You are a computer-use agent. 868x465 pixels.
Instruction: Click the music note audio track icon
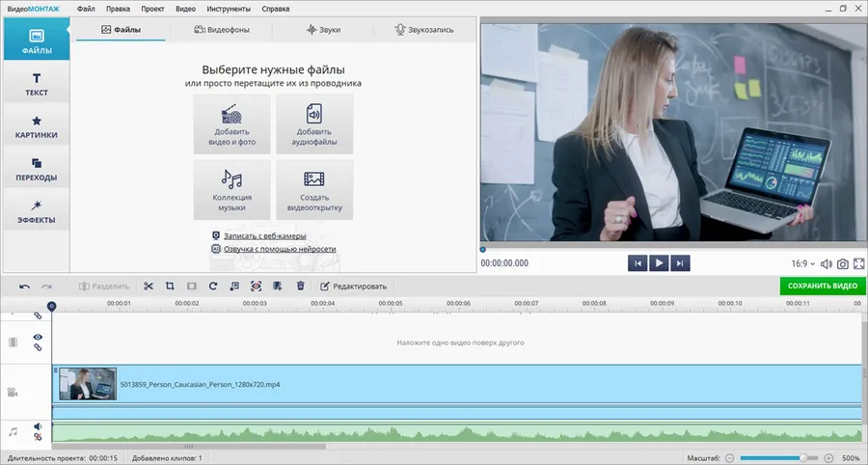pyautogui.click(x=13, y=431)
